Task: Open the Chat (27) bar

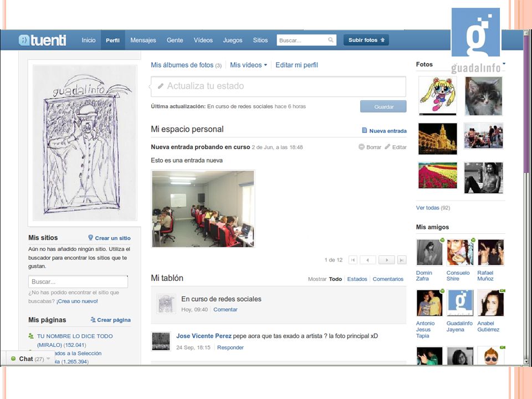Action: coord(30,359)
